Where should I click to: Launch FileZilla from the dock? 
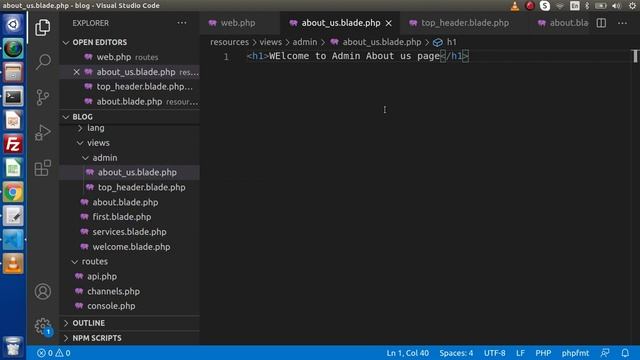(x=13, y=144)
